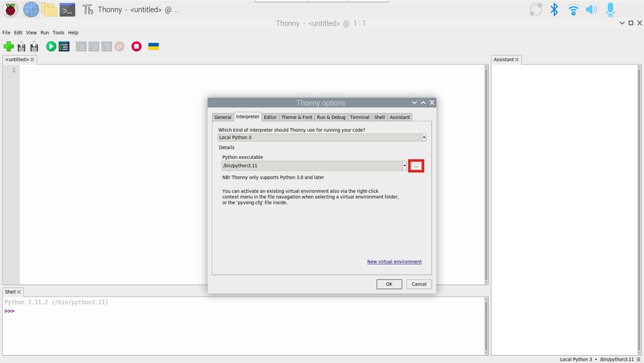Open the File menu

click(6, 33)
